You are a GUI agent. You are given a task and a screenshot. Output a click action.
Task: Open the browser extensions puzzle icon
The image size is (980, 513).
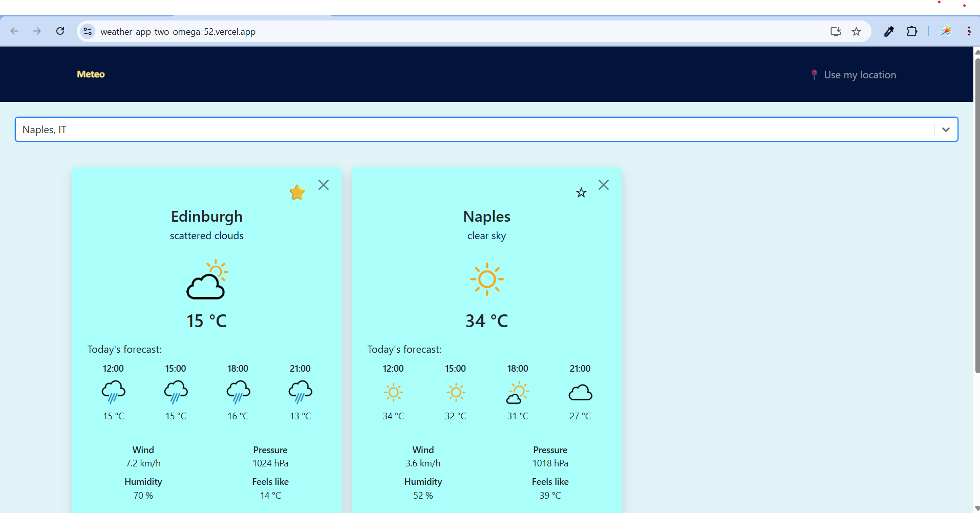coord(912,31)
